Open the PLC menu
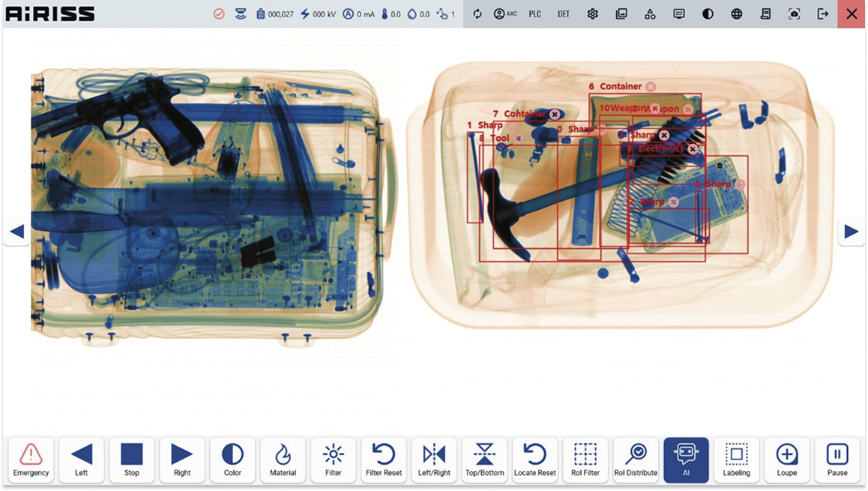The width and height of the screenshot is (868, 491). tap(534, 14)
